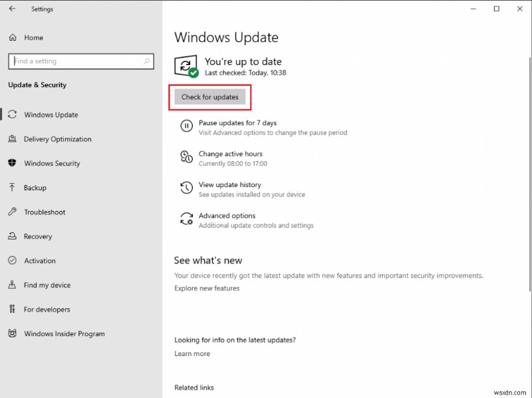Click the Backup arrow icon
Viewport: 532px width, 398px height.
point(12,188)
